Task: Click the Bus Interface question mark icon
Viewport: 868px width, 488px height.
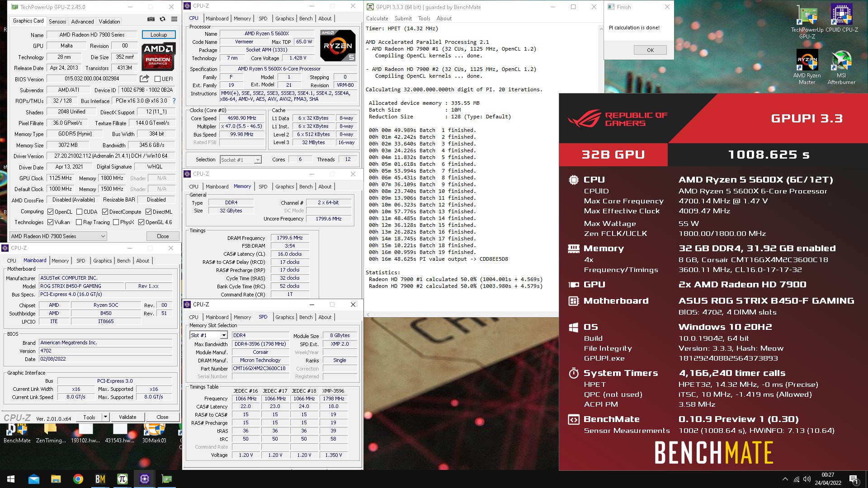Action: tap(174, 101)
